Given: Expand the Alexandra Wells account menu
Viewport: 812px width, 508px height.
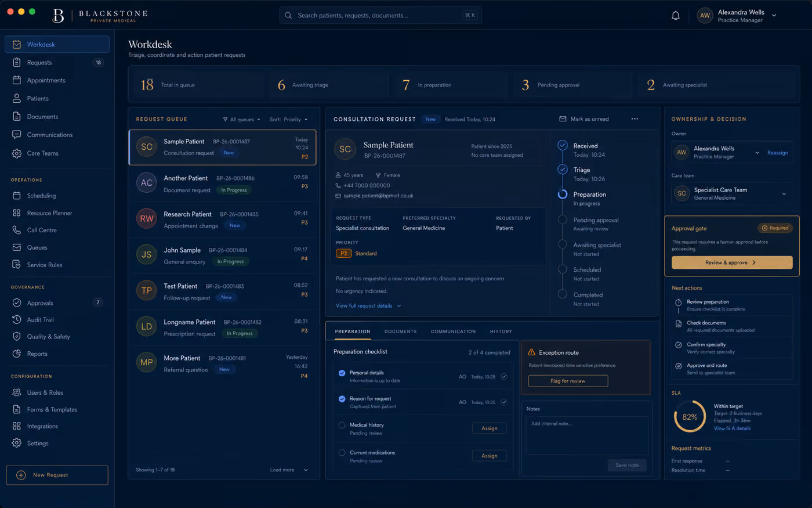Looking at the screenshot, I should pos(774,16).
